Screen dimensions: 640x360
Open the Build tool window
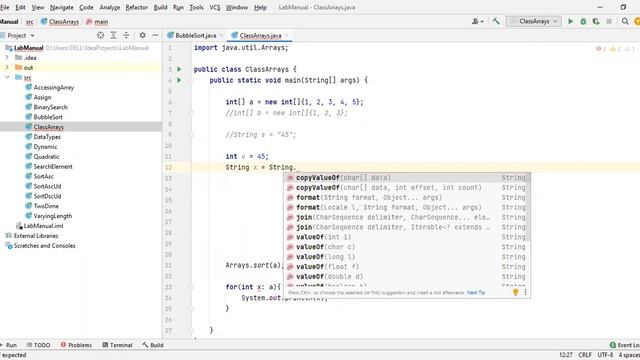coord(153,345)
